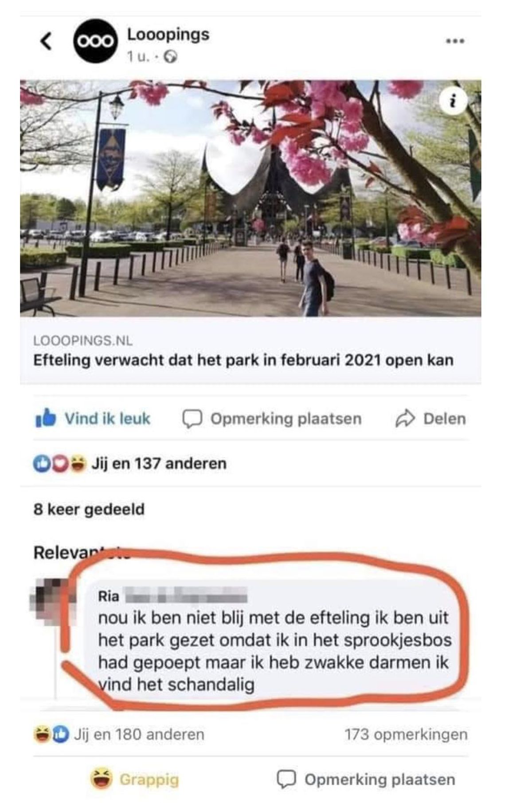This screenshot has width=532, height=803.
Task: Go back using the left chevron arrow
Action: (46, 41)
